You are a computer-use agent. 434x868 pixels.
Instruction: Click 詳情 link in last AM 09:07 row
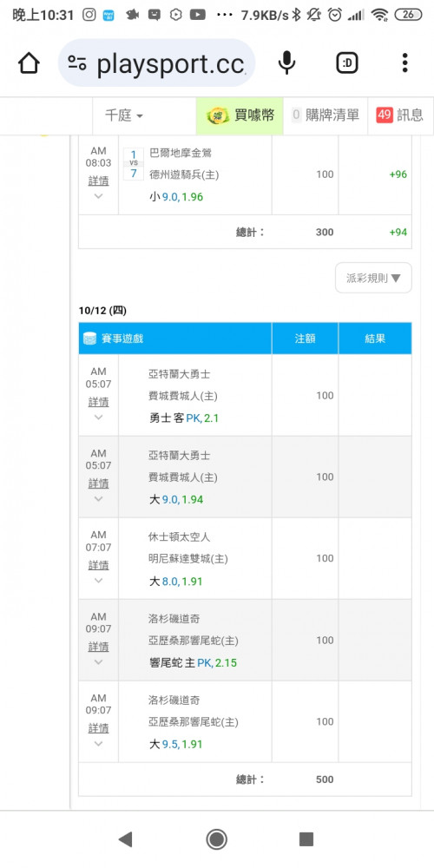99,728
